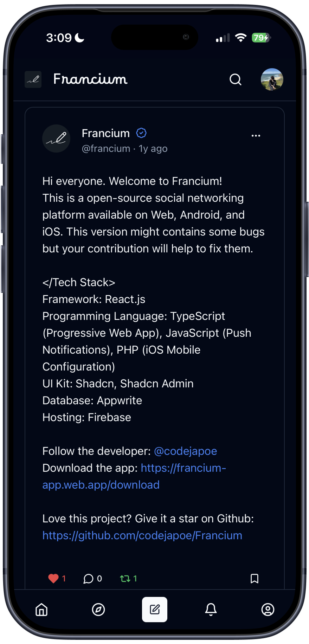
Task: Open Notifications via the bell icon
Action: point(211,610)
